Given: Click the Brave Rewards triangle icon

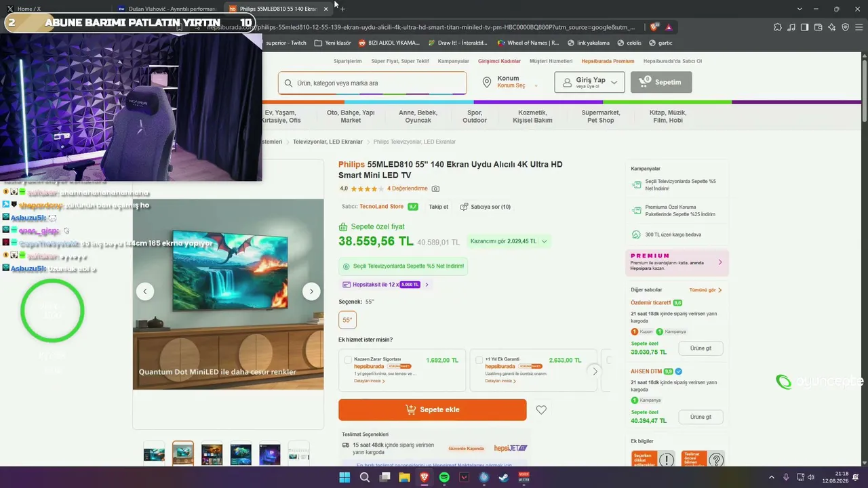Looking at the screenshot, I should tap(669, 27).
